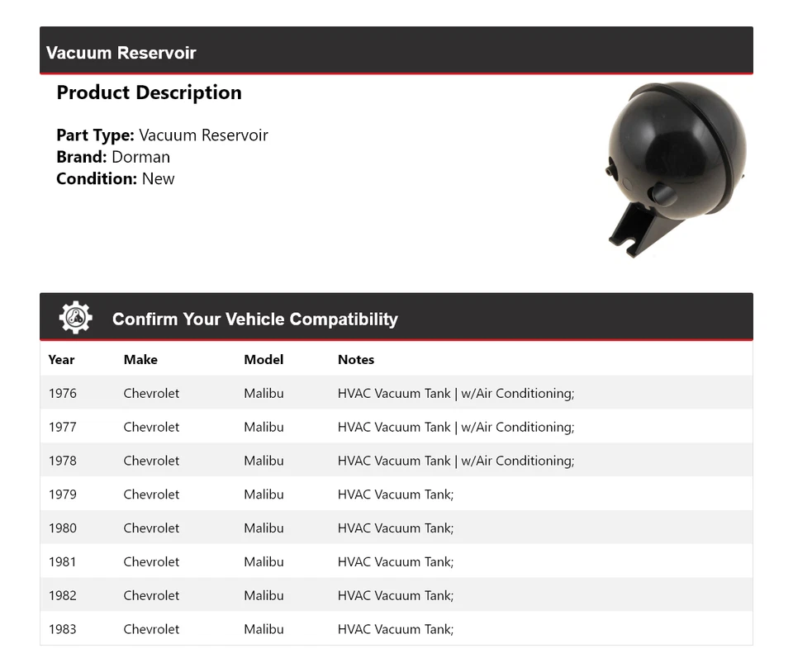The width and height of the screenshot is (793, 672).
Task: Click the Brand Dorman text
Action: coord(113,157)
